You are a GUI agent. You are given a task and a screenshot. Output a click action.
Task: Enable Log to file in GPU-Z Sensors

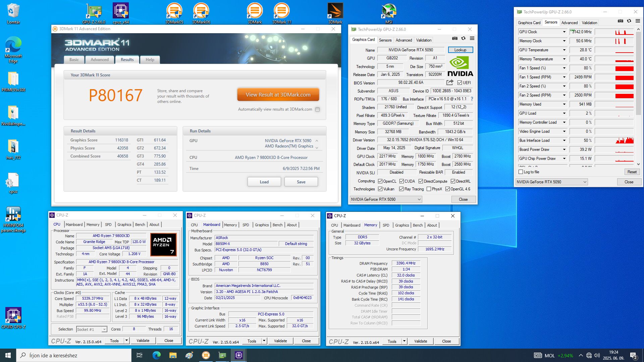tap(521, 172)
